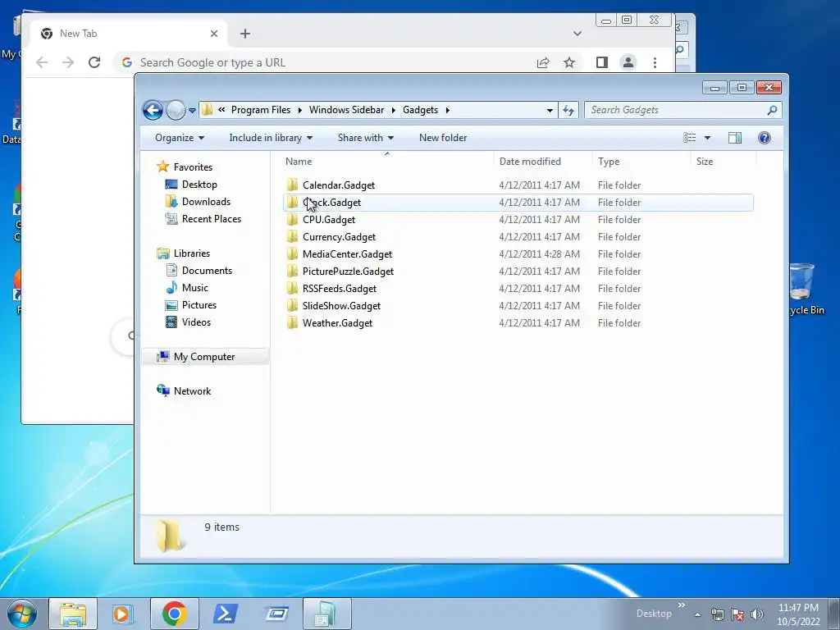The width and height of the screenshot is (840, 630).
Task: Open the Music library
Action: 187,288
